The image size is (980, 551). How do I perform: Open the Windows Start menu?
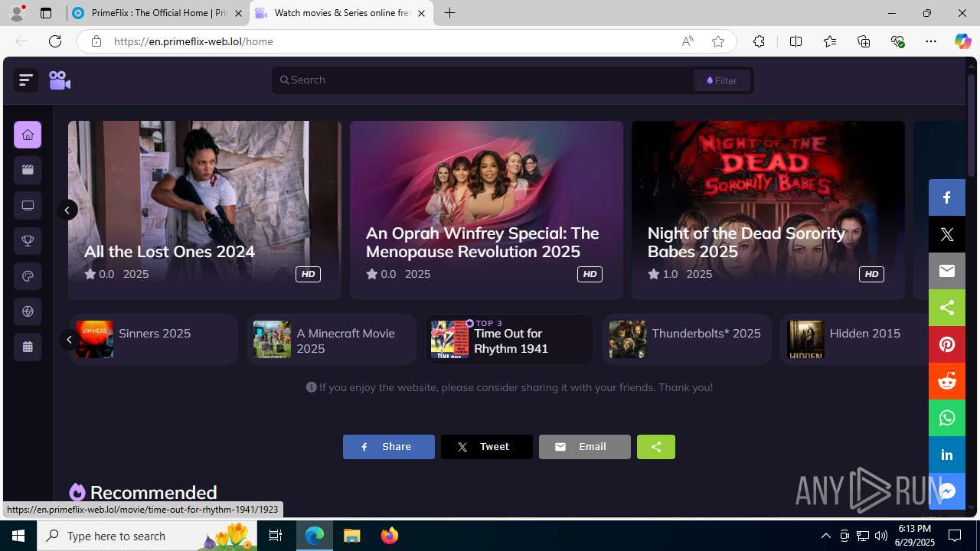[x=18, y=536]
